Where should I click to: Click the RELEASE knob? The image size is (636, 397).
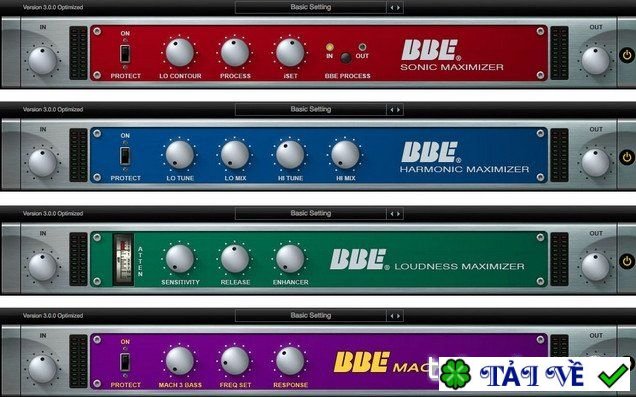pos(235,258)
